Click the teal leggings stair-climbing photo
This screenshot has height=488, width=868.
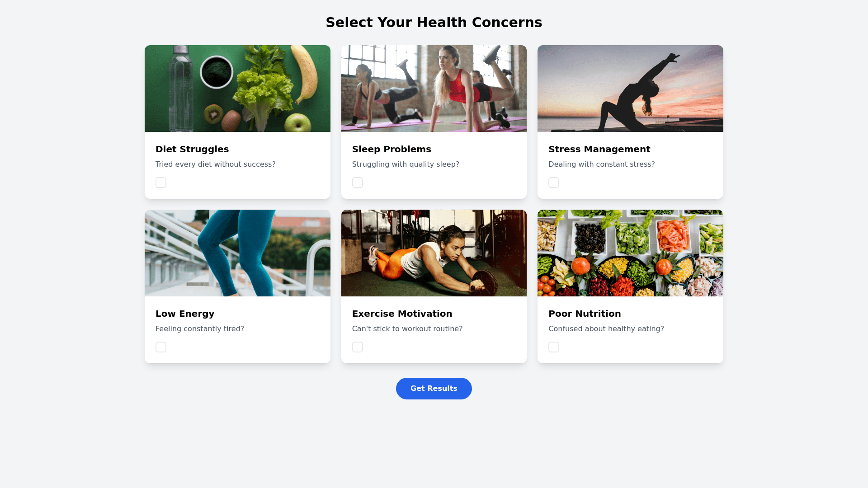point(237,253)
